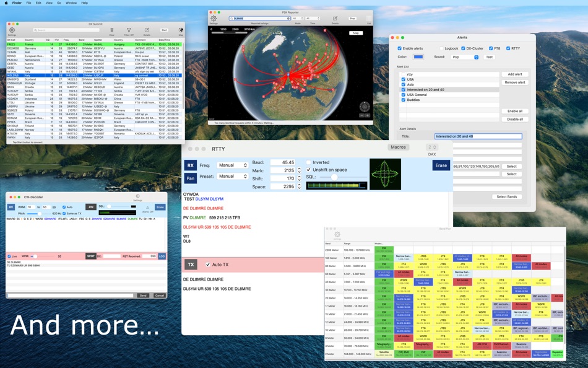Open CW-Decoder Settings gear
Screen dimensions: 588x368
(x=138, y=196)
